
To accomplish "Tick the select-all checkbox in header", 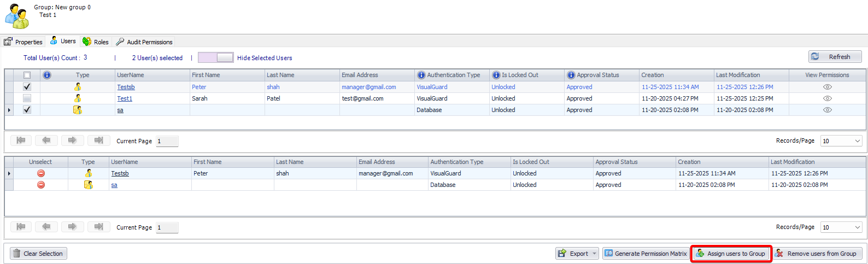I will click(27, 75).
